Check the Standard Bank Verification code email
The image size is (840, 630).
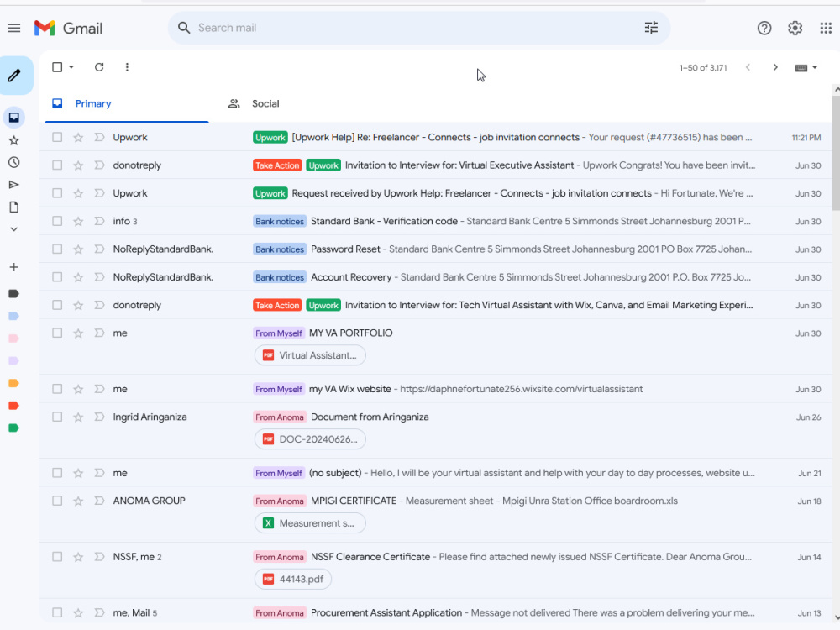coord(57,221)
